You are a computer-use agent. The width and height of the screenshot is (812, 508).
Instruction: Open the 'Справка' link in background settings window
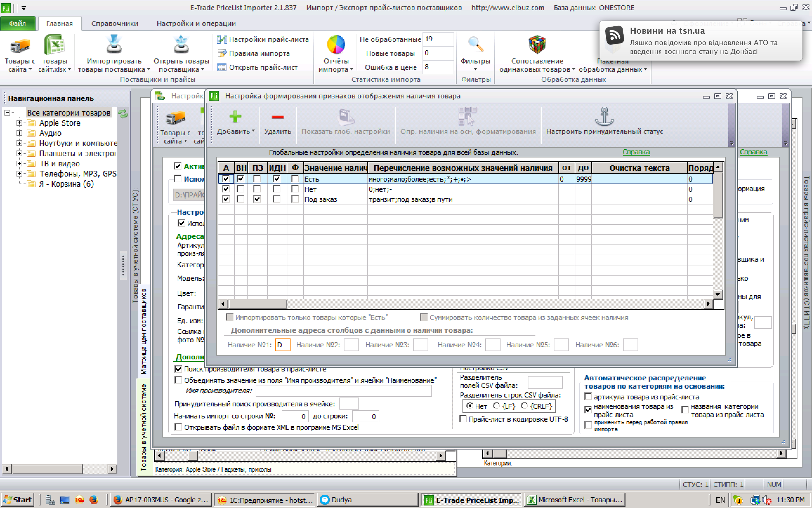pos(753,152)
